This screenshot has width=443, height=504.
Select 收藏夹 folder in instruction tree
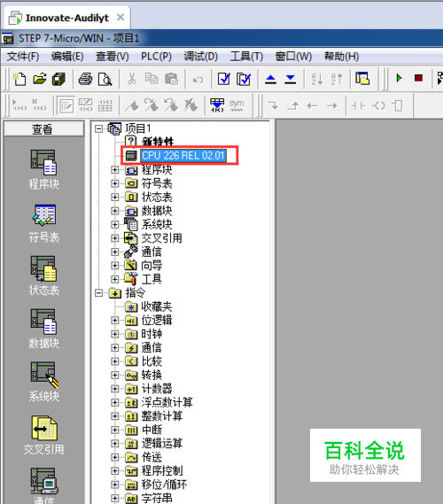point(157,306)
